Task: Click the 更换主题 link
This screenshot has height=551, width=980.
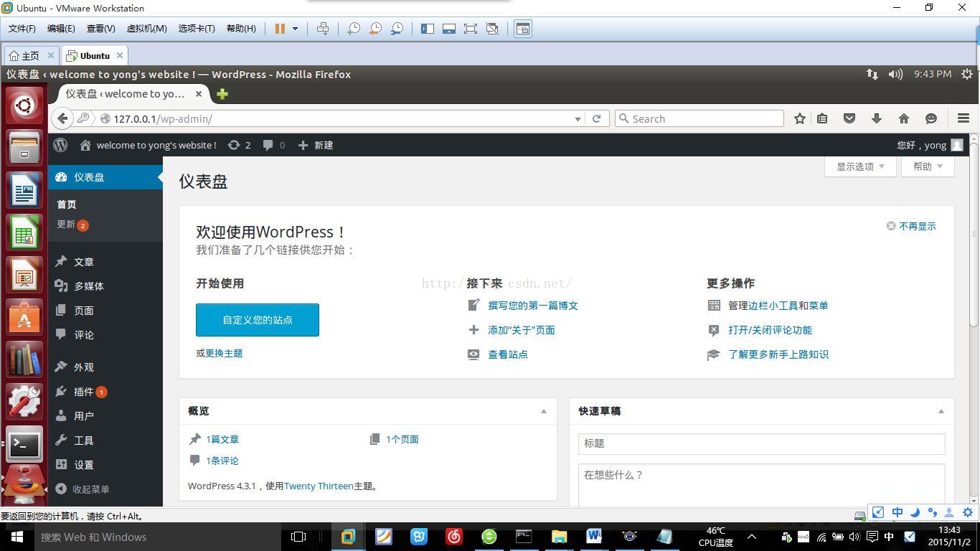Action: pyautogui.click(x=224, y=353)
